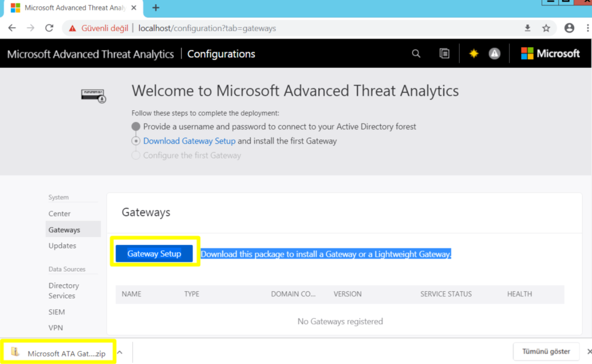Click the not-secure warning triangle icon
The image size is (592, 364).
[72, 28]
